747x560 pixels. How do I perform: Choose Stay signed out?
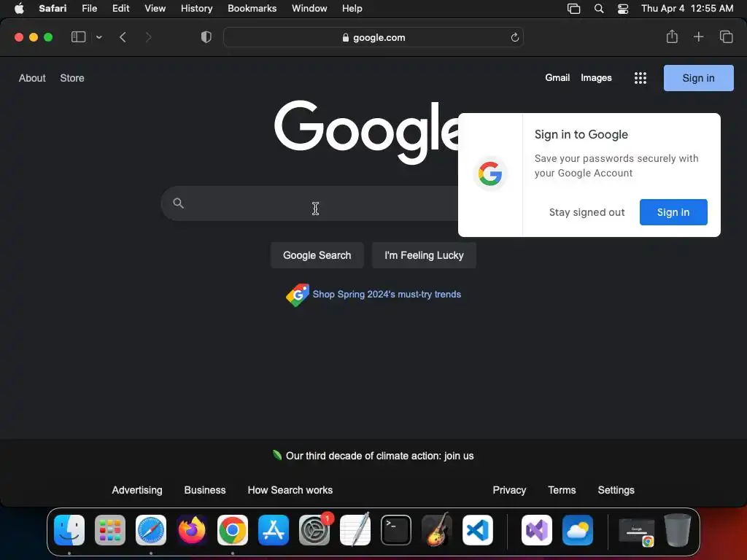587,212
